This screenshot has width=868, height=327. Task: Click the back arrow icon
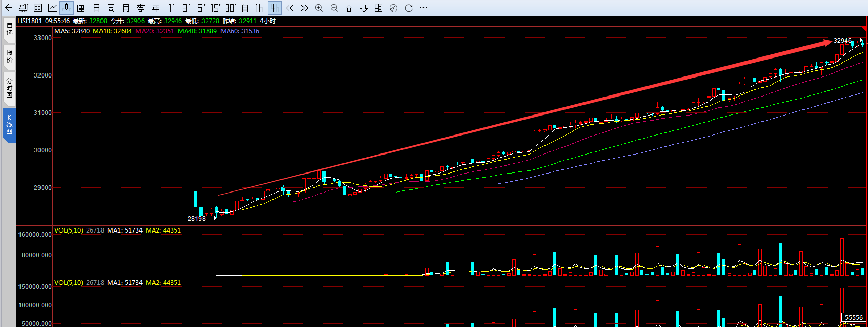pyautogui.click(x=8, y=8)
